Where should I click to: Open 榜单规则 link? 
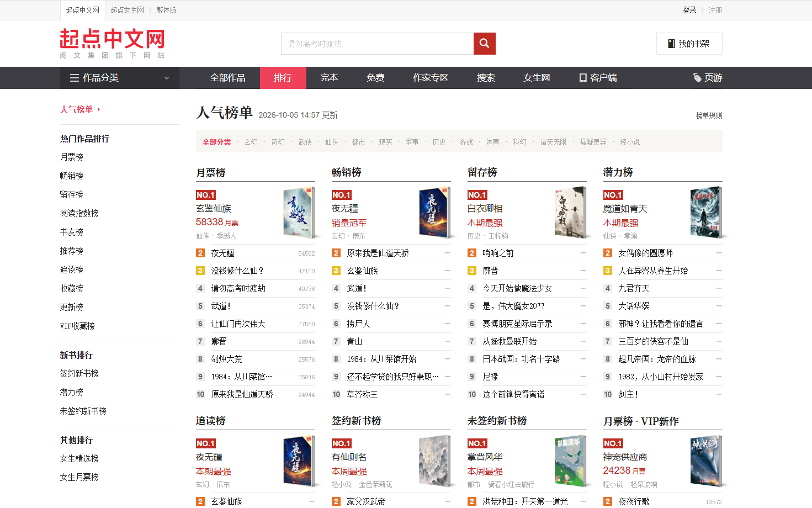[709, 115]
